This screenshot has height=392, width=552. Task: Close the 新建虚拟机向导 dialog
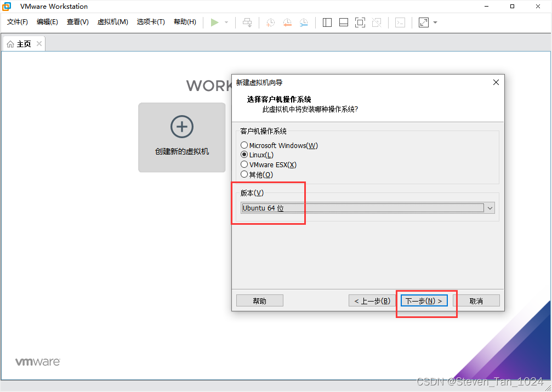pos(496,82)
